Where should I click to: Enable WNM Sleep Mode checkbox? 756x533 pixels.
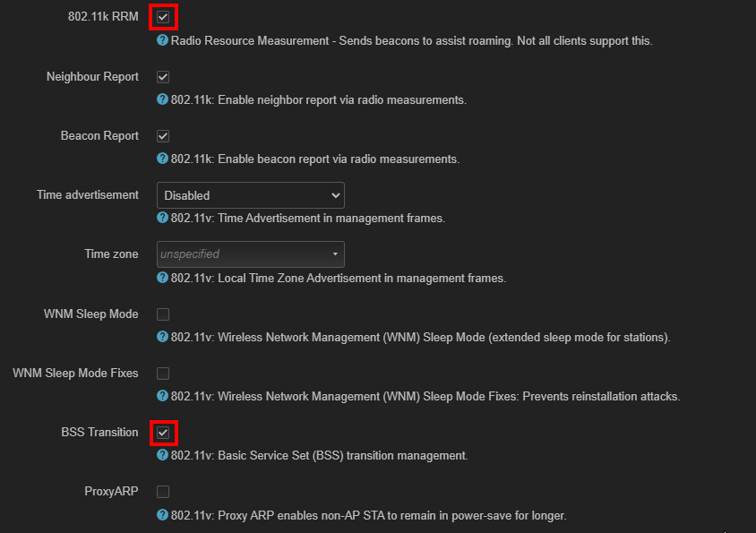click(x=163, y=314)
